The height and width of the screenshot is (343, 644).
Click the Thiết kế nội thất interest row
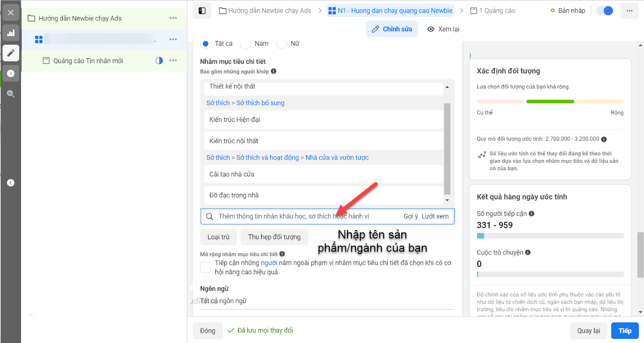point(324,88)
